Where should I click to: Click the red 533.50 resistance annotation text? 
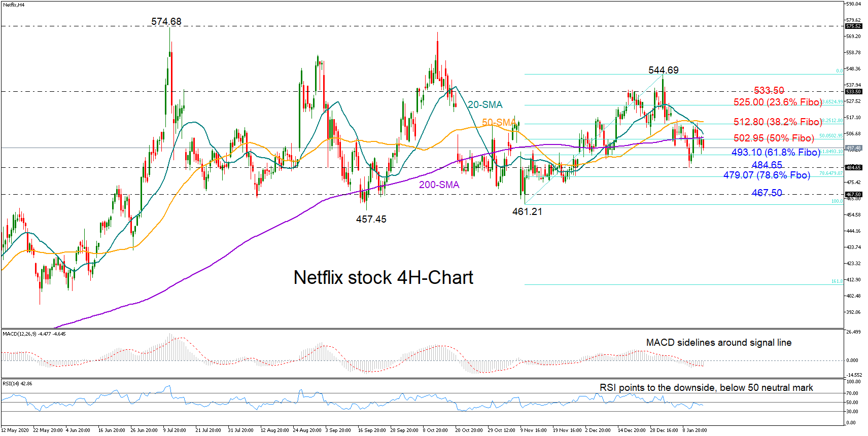769,90
